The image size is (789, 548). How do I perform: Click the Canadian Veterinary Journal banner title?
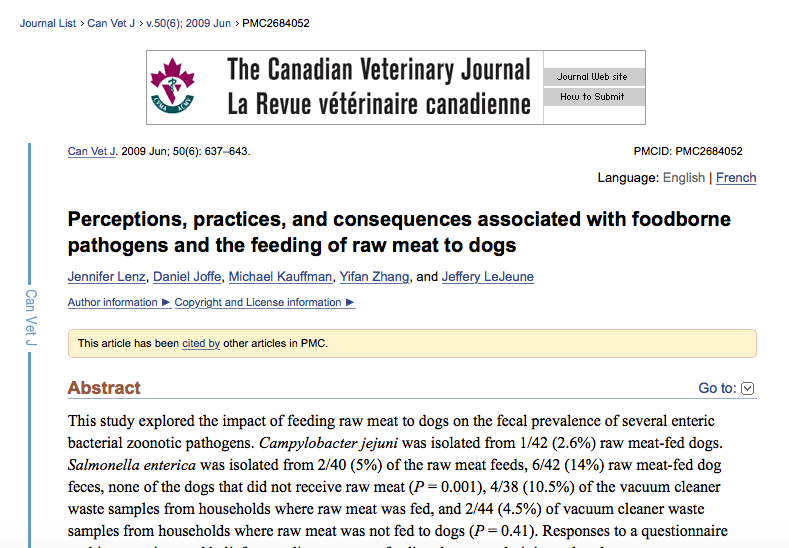click(379, 87)
